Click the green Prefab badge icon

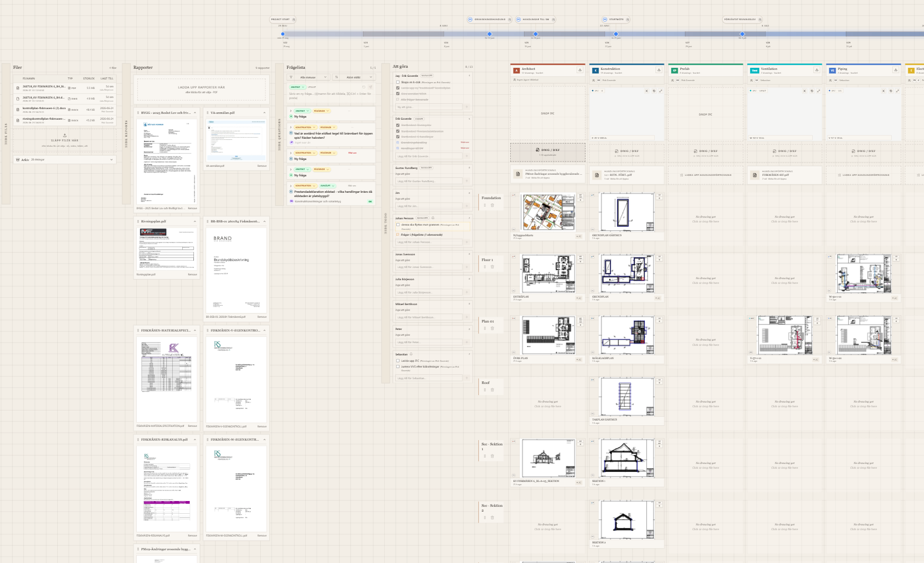pos(674,70)
